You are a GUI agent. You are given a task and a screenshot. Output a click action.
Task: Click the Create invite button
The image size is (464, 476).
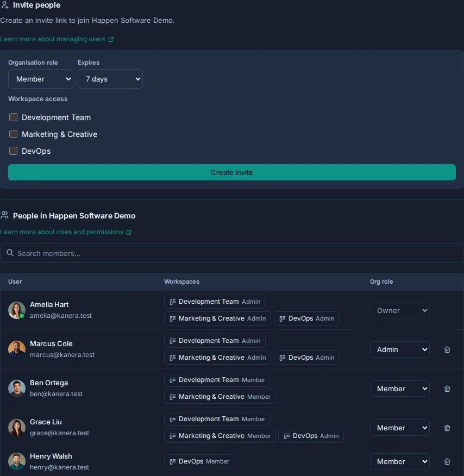pos(232,172)
